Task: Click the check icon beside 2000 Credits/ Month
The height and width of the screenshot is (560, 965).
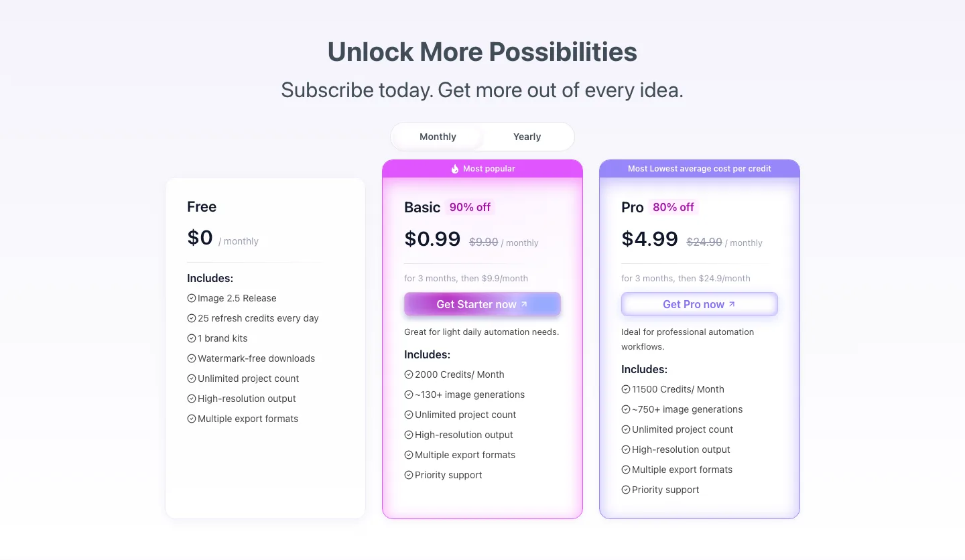Action: click(x=409, y=374)
